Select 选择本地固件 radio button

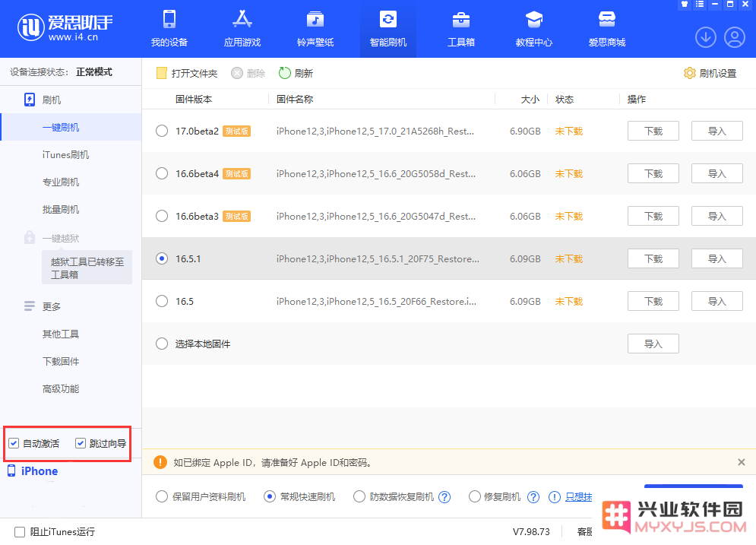162,344
